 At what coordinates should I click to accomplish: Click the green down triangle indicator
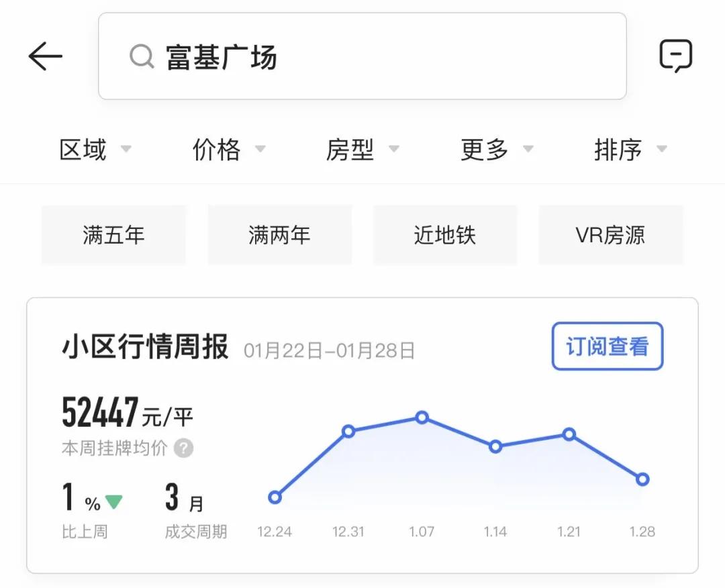click(113, 499)
